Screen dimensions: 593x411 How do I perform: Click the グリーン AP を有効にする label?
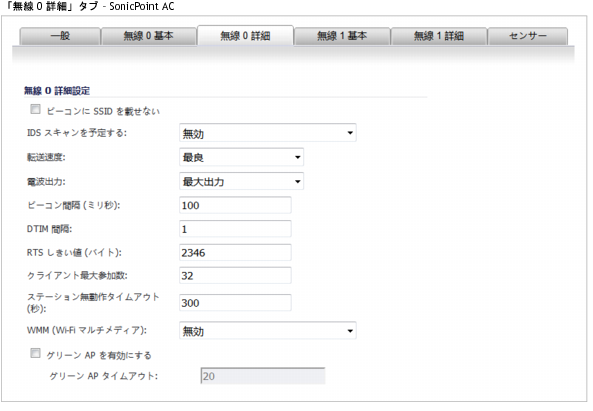click(99, 355)
